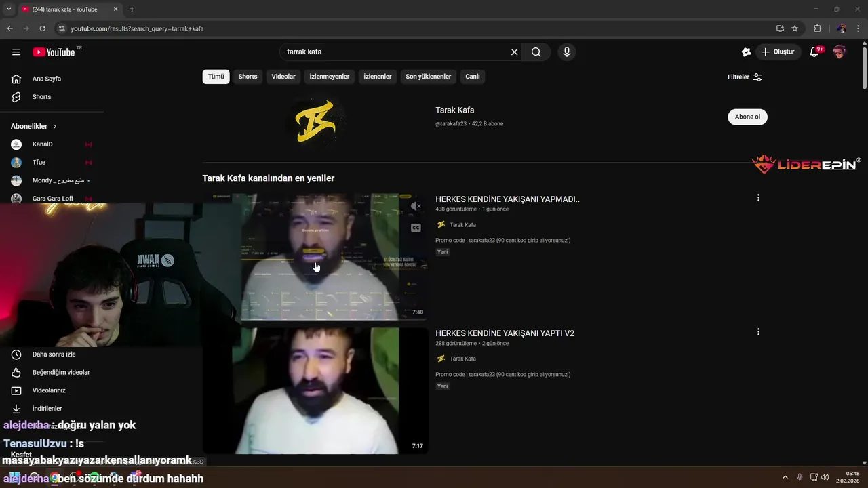This screenshot has width=868, height=488.
Task: Open Shorts in the left sidebar
Action: tap(41, 97)
